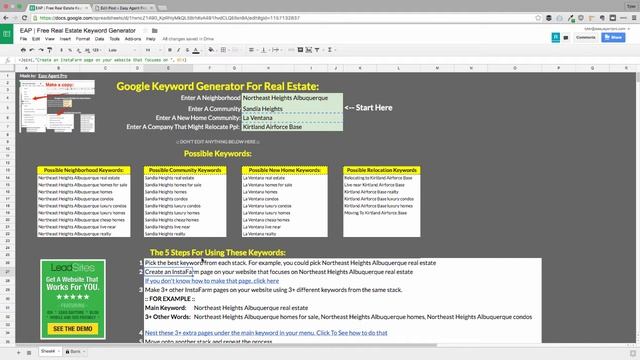Click the eyedropper extension icon
Viewport: 640px width, 360px height.
point(571,18)
